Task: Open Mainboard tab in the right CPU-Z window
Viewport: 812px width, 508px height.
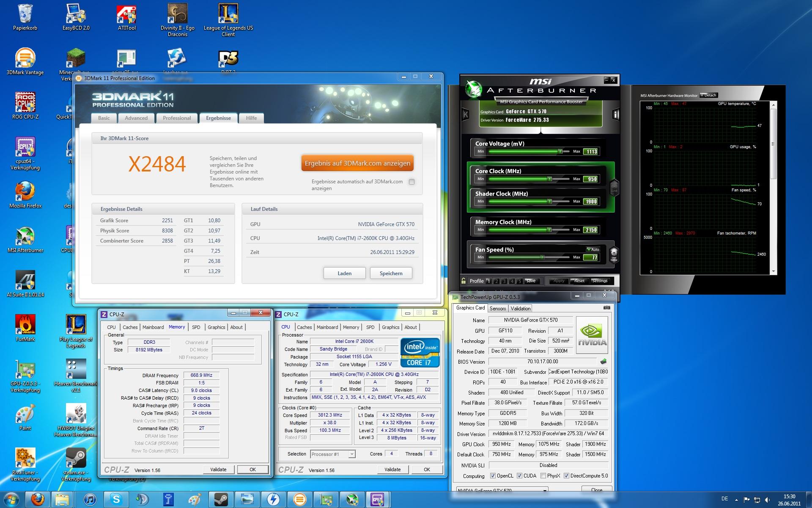Action: 327,327
